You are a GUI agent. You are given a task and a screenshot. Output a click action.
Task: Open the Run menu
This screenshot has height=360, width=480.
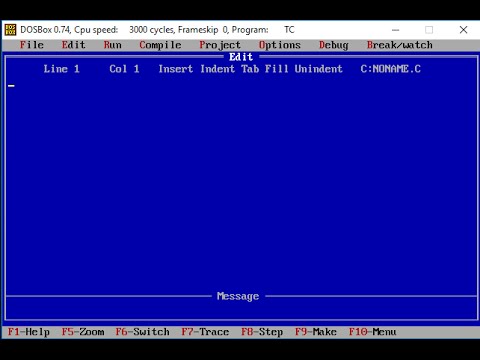coord(112,45)
